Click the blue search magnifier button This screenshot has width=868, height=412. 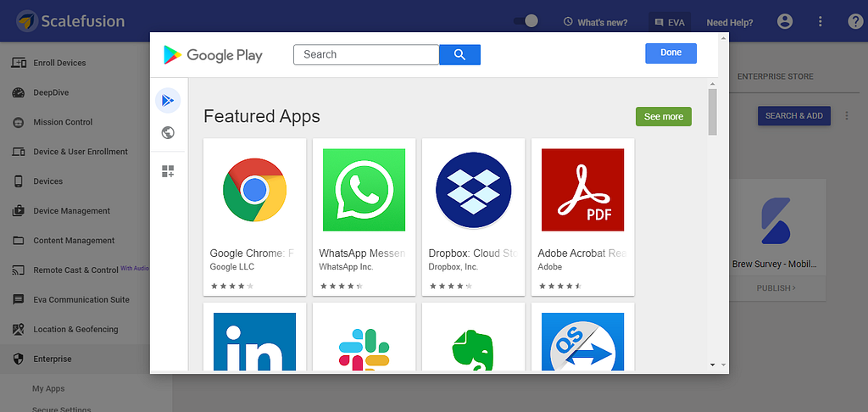tap(459, 54)
